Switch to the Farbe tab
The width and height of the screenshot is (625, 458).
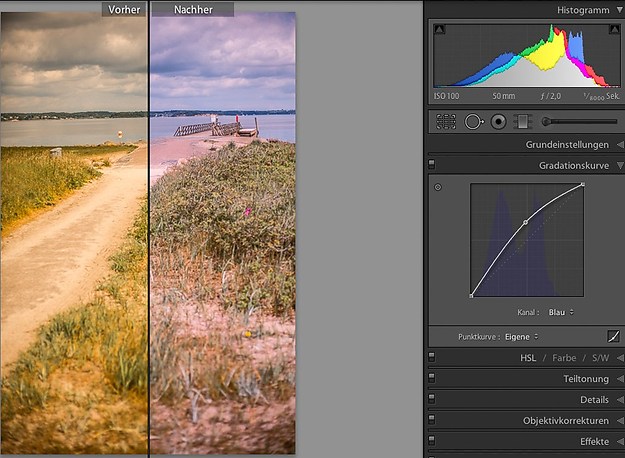564,358
